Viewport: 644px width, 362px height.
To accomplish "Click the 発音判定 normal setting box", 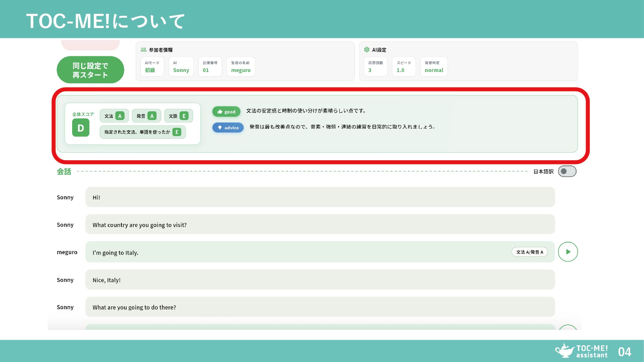I will (433, 67).
